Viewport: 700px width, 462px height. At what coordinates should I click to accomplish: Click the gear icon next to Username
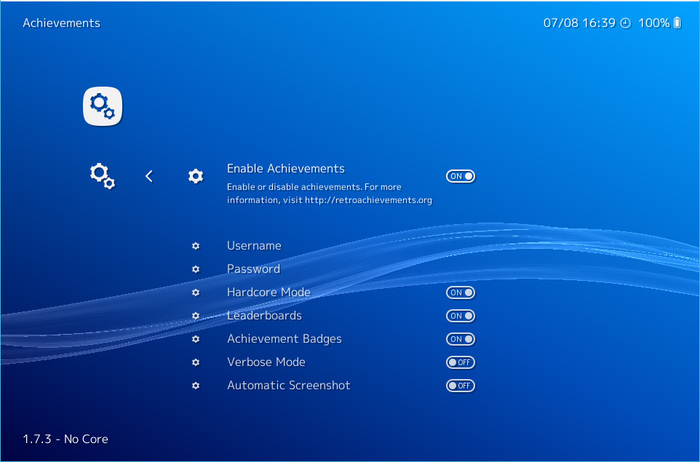195,246
